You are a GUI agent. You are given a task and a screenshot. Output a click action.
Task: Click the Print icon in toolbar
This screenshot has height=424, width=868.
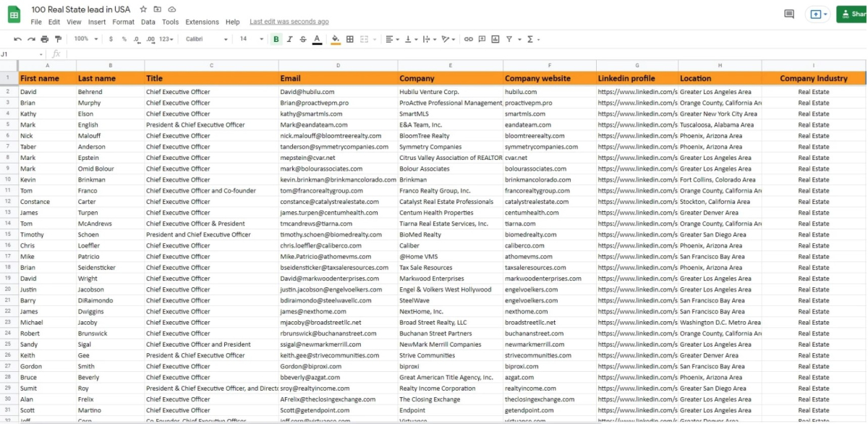[45, 39]
